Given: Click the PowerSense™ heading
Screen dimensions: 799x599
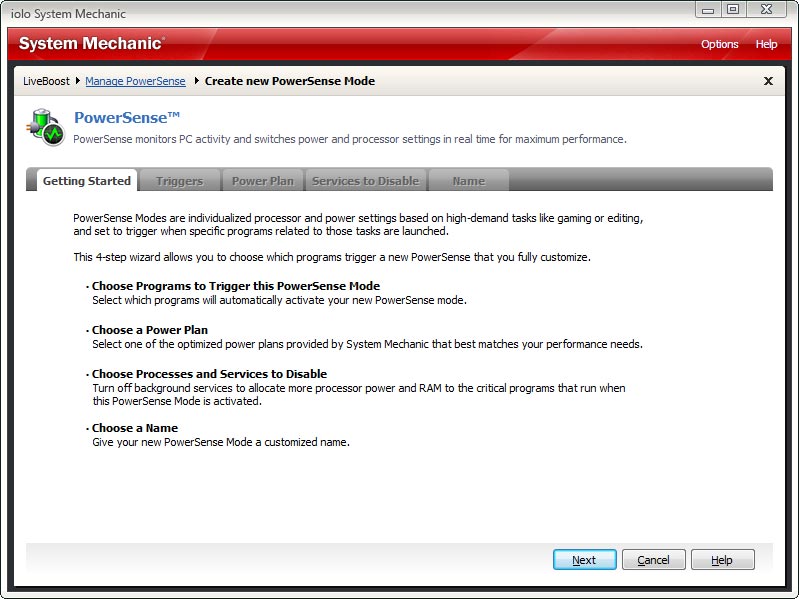Looking at the screenshot, I should click(127, 118).
